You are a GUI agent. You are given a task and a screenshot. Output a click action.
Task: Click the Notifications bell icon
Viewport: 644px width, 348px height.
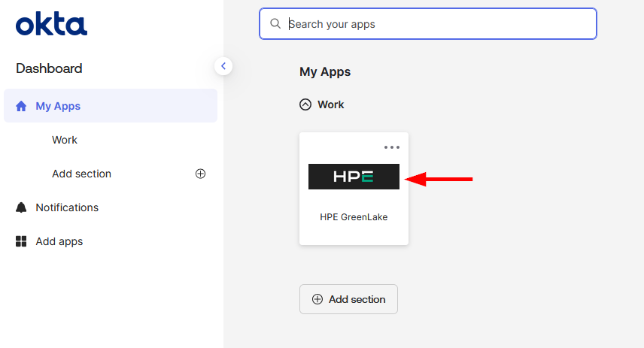tap(21, 207)
